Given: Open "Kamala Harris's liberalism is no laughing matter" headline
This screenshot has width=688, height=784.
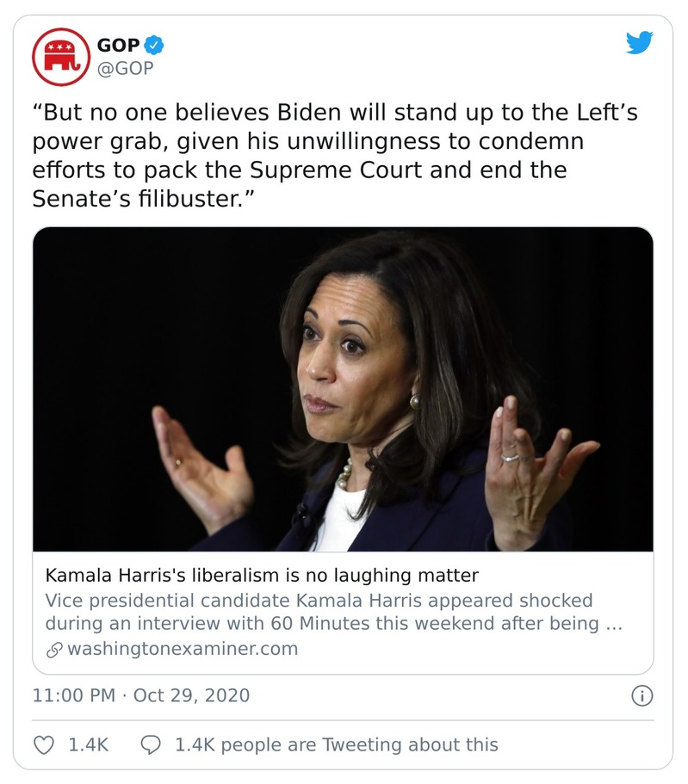Looking at the screenshot, I should [261, 574].
